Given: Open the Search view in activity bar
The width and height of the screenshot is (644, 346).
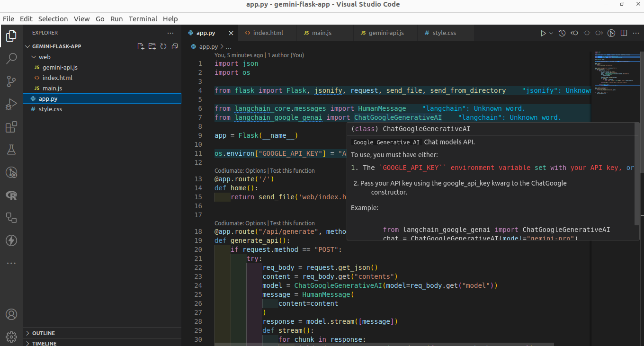Looking at the screenshot, I should pyautogui.click(x=11, y=58).
